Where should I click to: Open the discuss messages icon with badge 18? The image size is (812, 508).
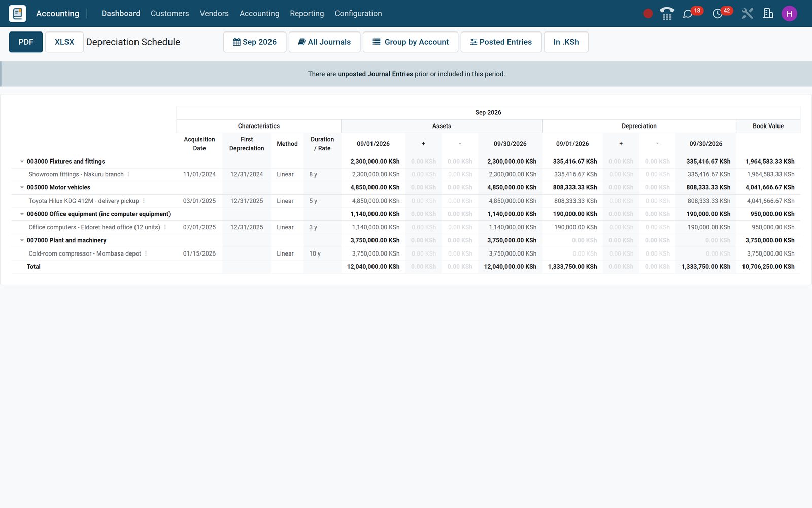pos(688,14)
